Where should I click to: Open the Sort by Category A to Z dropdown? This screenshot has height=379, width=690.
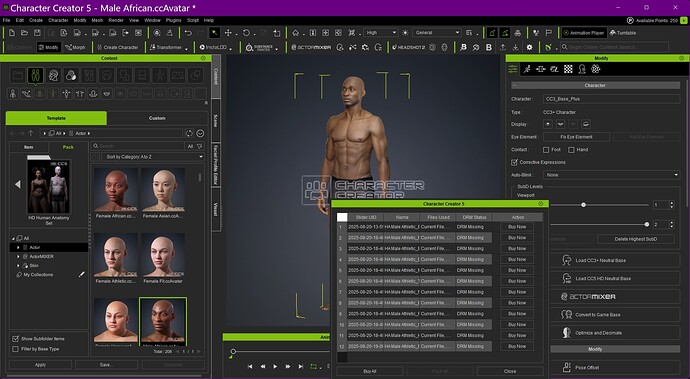pyautogui.click(x=153, y=157)
